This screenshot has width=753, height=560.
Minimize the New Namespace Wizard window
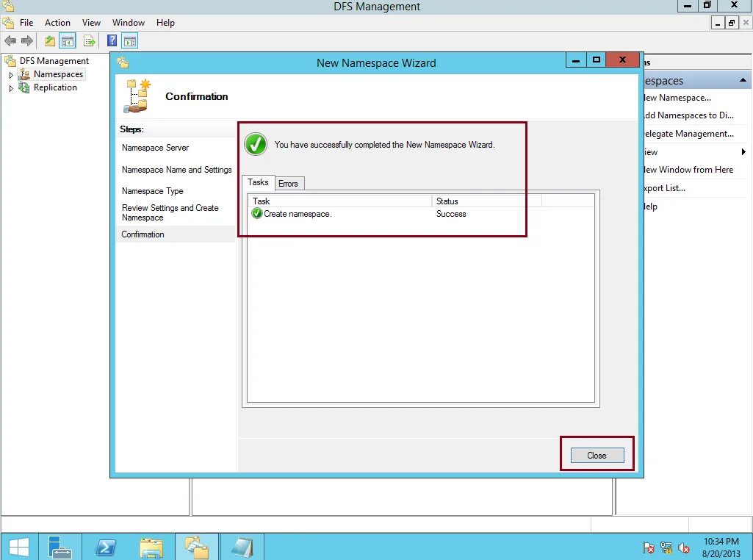pyautogui.click(x=576, y=60)
